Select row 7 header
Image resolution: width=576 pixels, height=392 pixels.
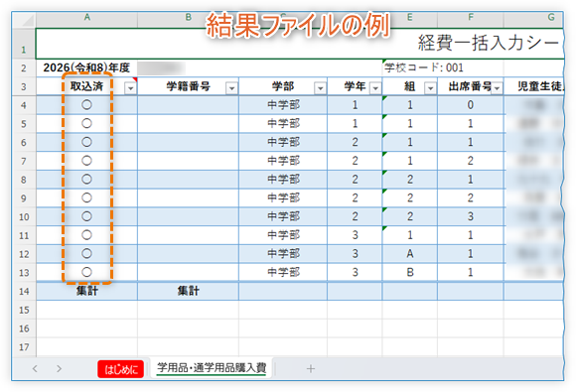point(24,161)
